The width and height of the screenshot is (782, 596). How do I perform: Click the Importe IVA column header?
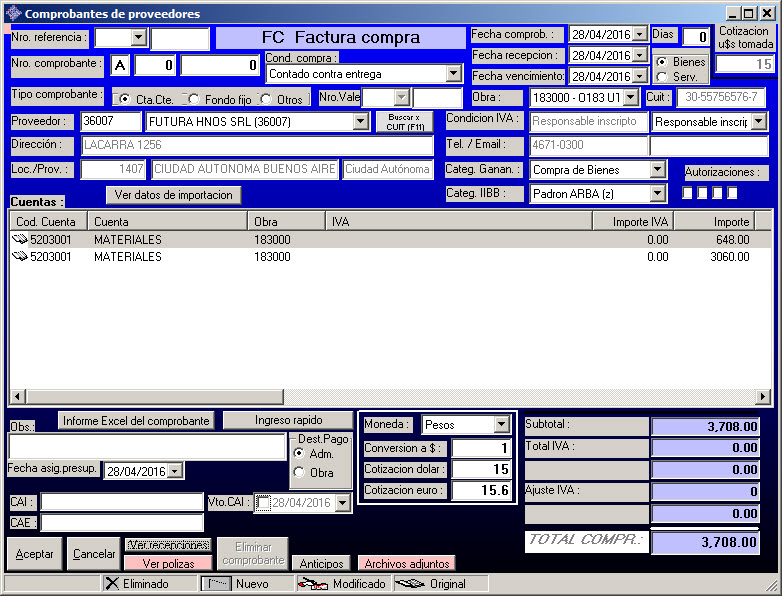click(x=632, y=221)
